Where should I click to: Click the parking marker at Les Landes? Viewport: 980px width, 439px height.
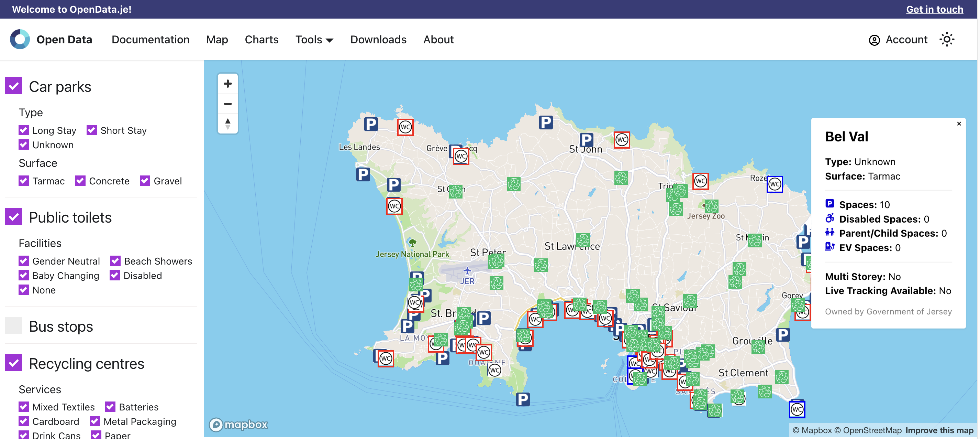pos(370,124)
